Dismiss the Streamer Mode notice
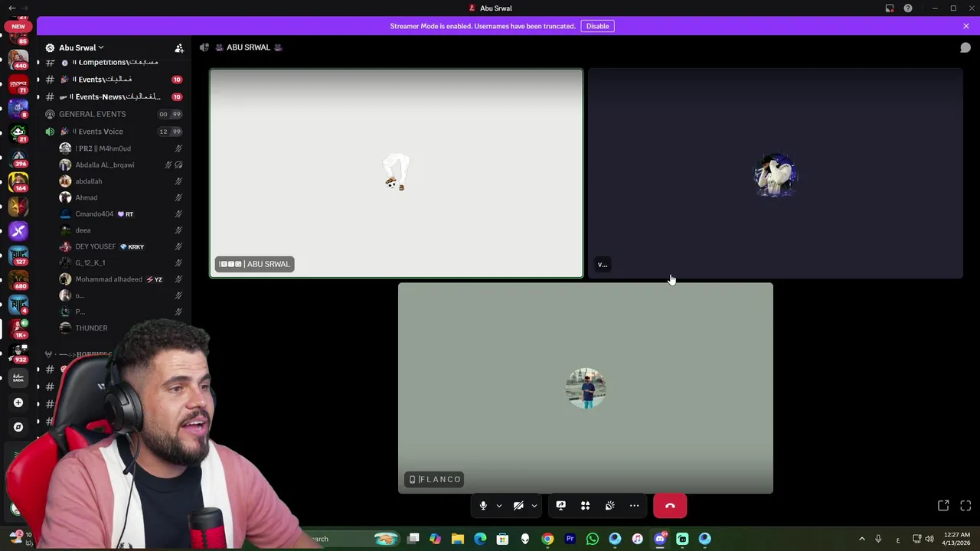Viewport: 980px width, 551px height. pos(966,26)
